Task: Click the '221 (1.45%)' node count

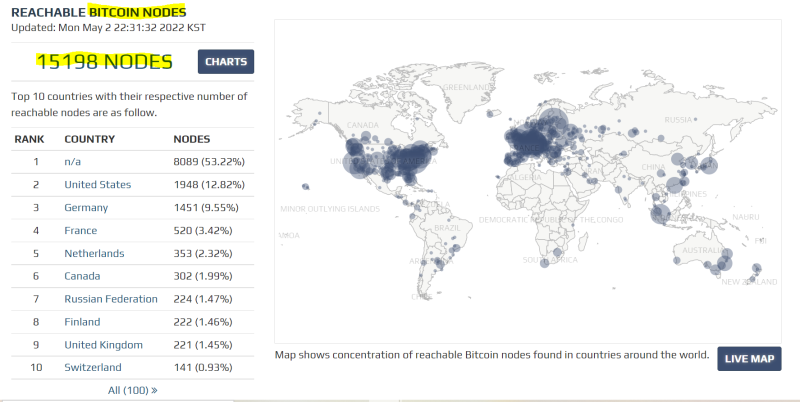Action: 203,345
